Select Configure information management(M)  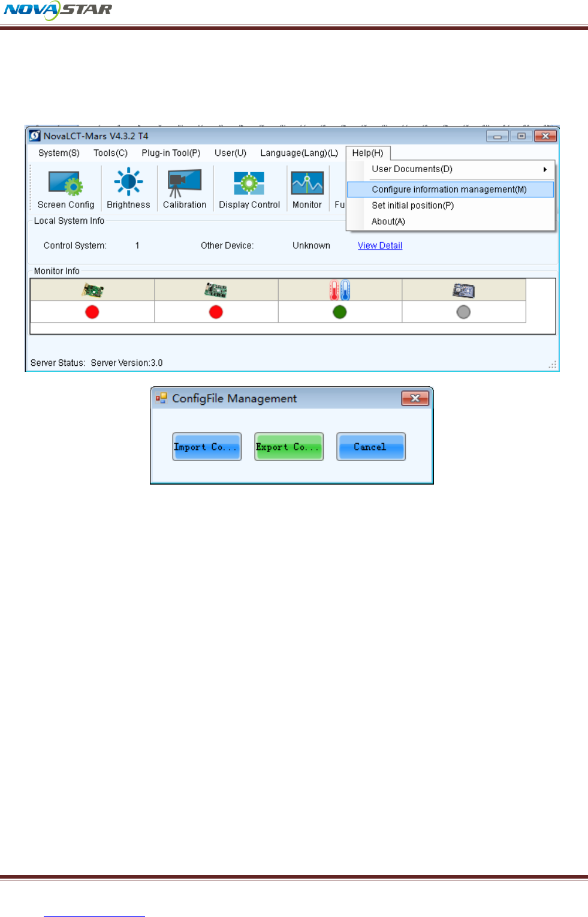(451, 190)
